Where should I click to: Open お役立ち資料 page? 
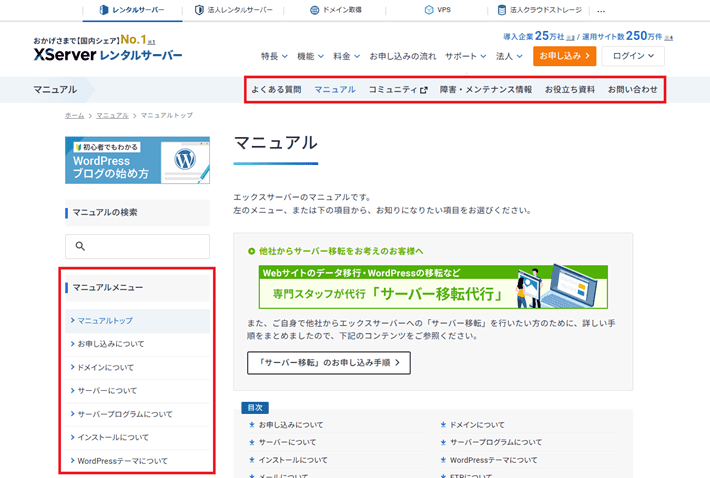pyautogui.click(x=570, y=90)
